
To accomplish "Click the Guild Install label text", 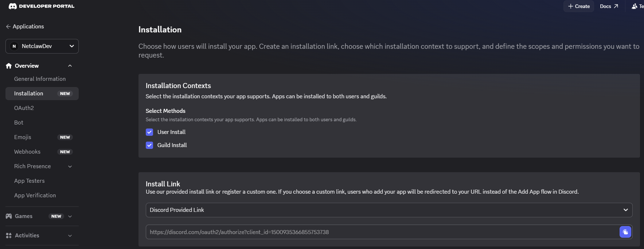I will 172,145.
